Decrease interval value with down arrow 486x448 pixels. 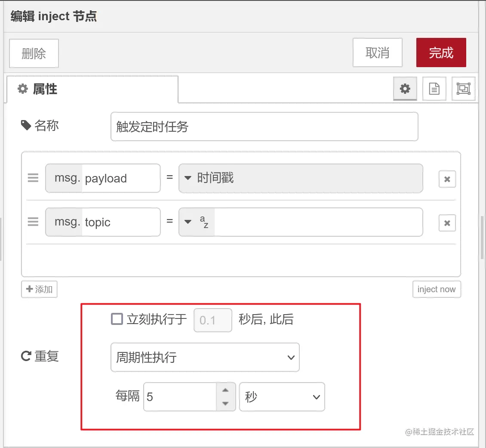click(226, 404)
